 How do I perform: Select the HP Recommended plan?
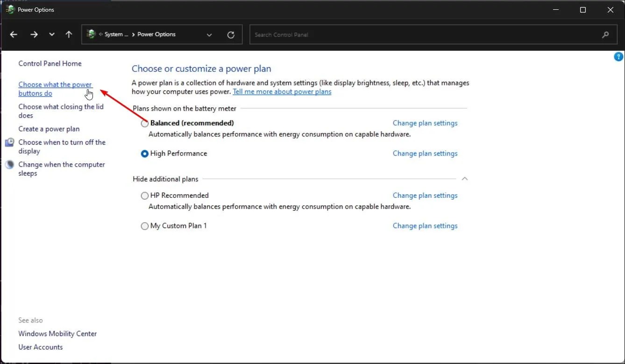tap(145, 195)
